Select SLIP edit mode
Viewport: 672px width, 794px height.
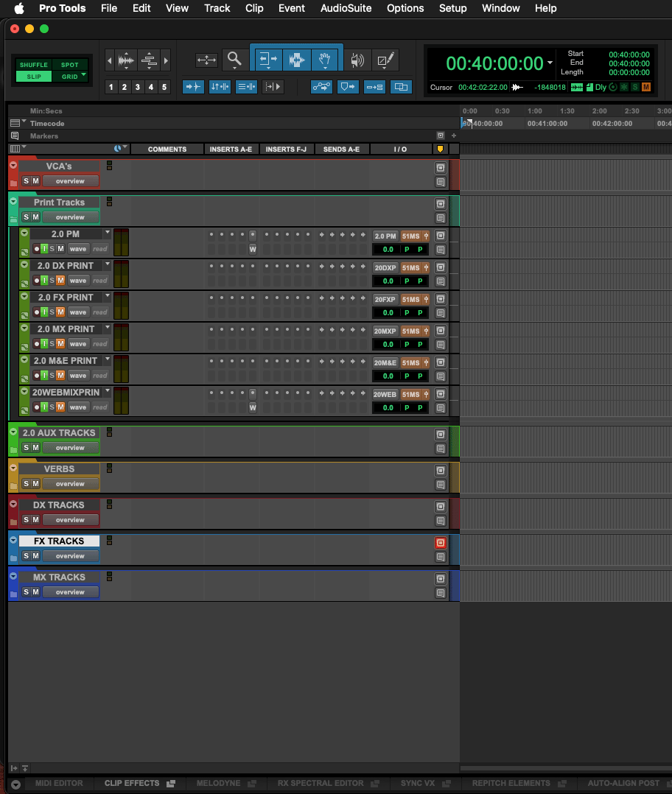pyautogui.click(x=33, y=77)
